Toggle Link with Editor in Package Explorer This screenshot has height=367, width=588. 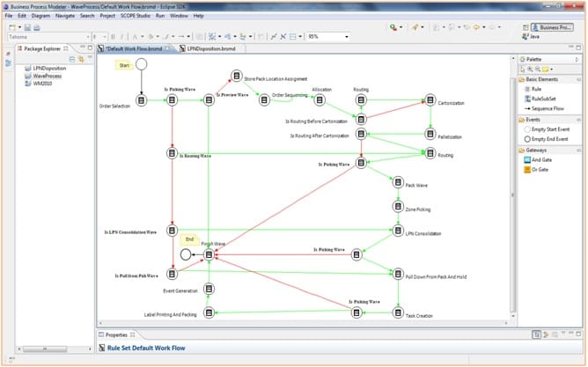pyautogui.click(x=81, y=59)
